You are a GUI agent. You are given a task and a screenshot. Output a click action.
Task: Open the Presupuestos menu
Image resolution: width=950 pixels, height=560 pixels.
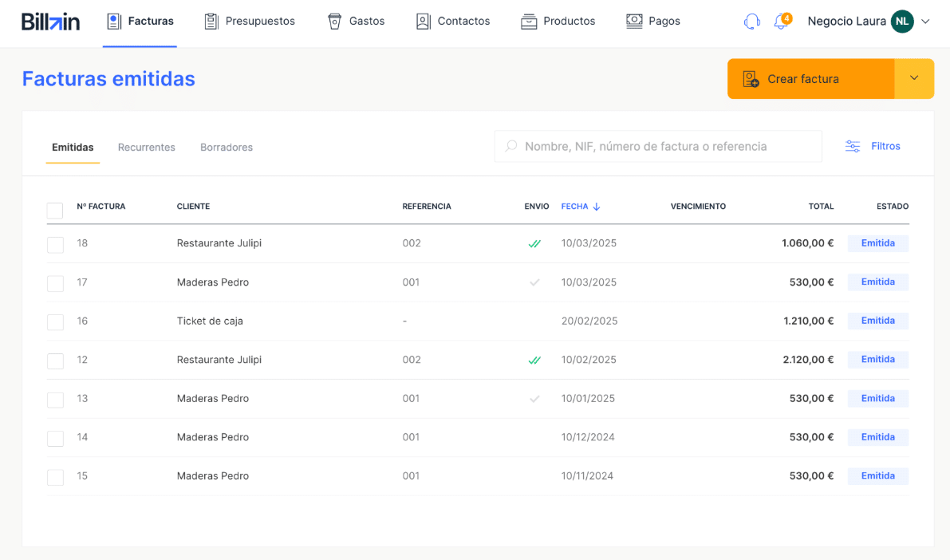[x=250, y=22]
